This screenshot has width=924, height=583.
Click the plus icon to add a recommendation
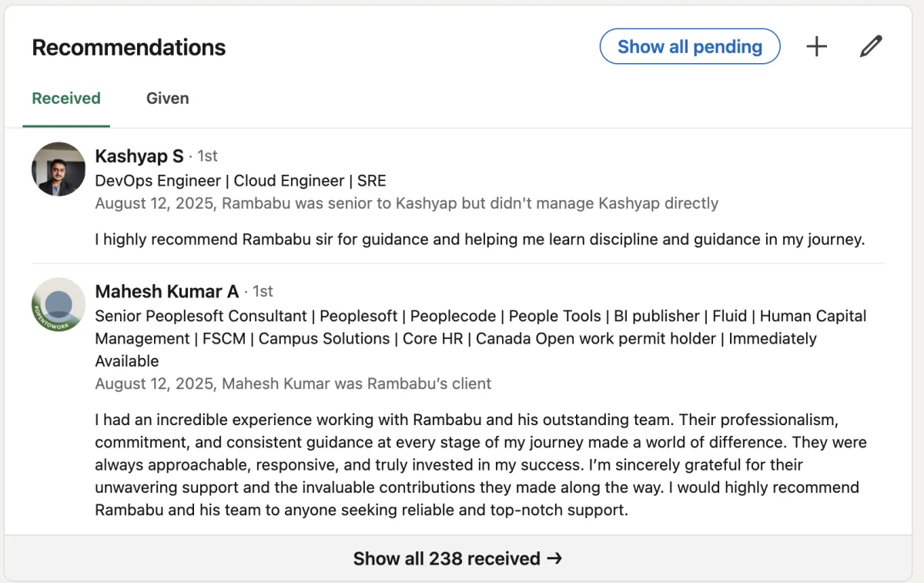coord(816,47)
